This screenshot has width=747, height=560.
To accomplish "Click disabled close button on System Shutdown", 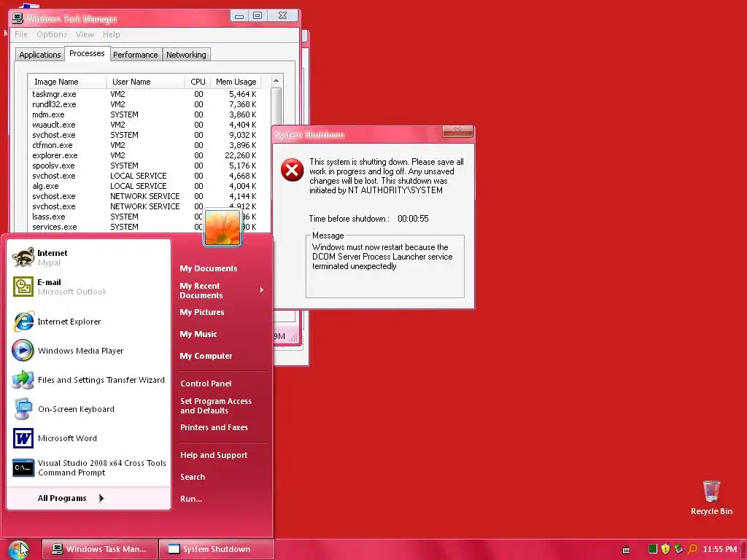I will click(457, 131).
